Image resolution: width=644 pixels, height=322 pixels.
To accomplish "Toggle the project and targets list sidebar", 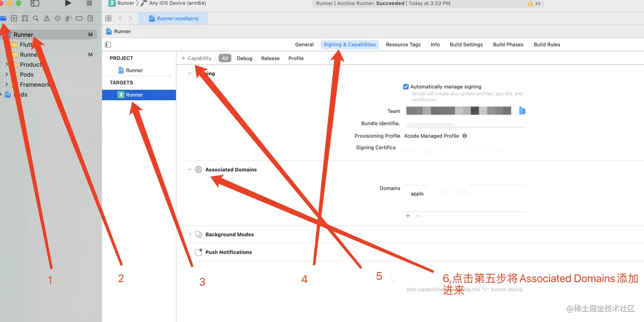I will (108, 44).
